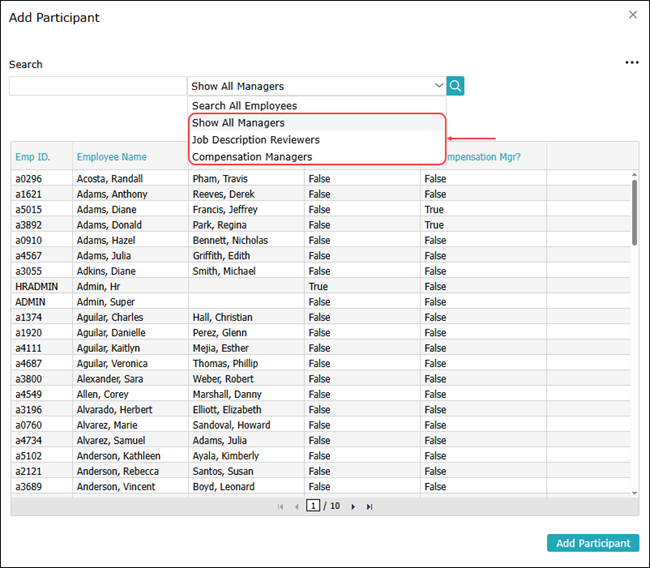Image resolution: width=650 pixels, height=568 pixels.
Task: Click the Add Participant button
Action: 593,543
